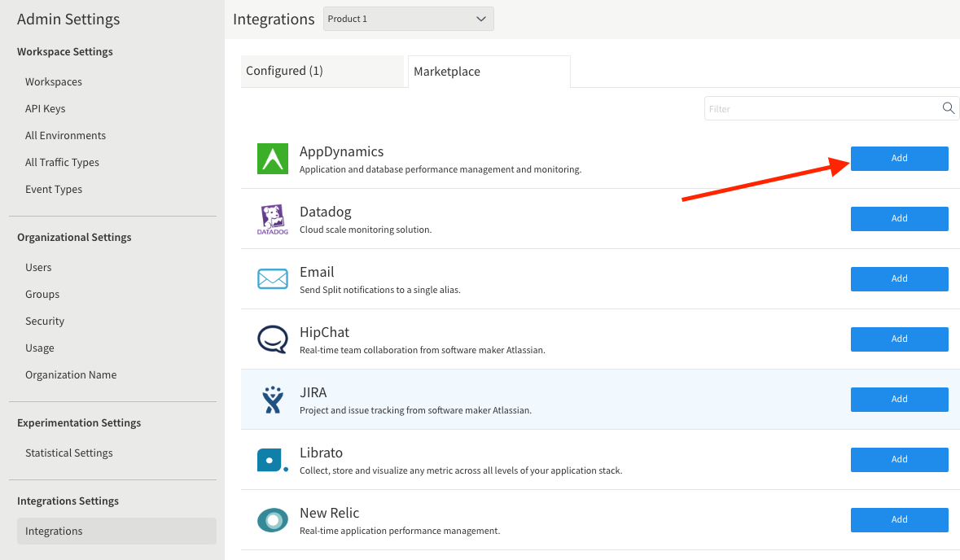Open the Product 1 workspace dropdown
The image size is (960, 560).
click(408, 19)
